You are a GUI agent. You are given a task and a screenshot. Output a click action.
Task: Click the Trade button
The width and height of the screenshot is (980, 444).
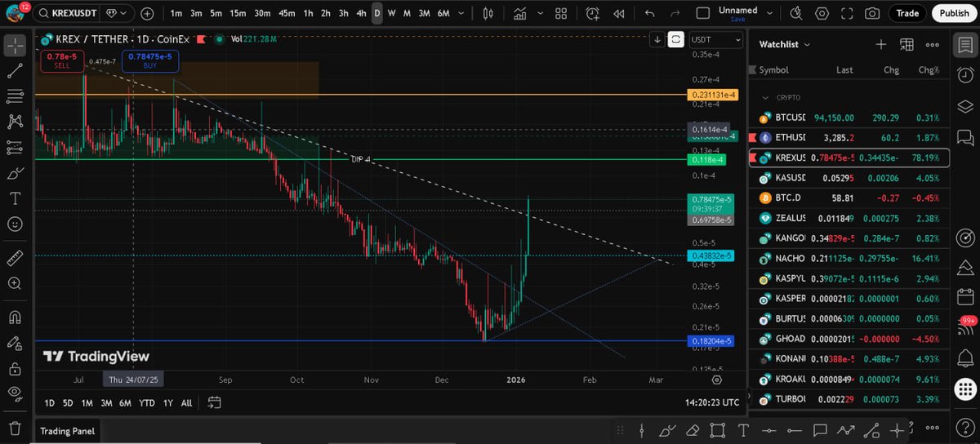(x=907, y=13)
